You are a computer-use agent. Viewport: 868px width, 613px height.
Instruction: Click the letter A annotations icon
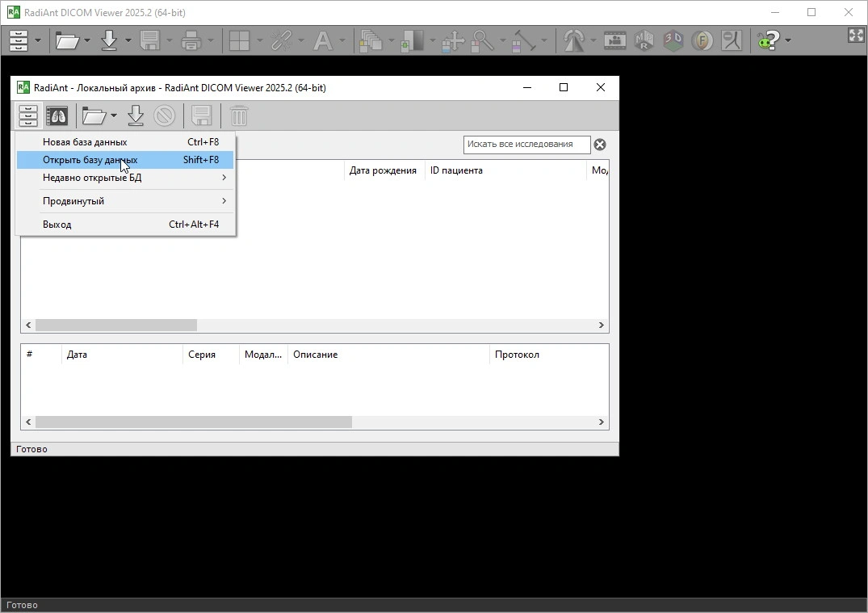tap(323, 40)
